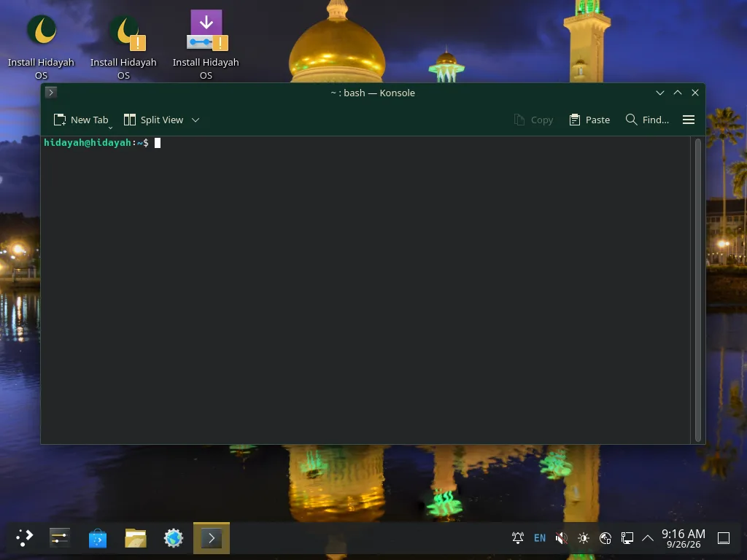The width and height of the screenshot is (747, 560).
Task: Click the Paste toolbar button
Action: click(x=589, y=120)
